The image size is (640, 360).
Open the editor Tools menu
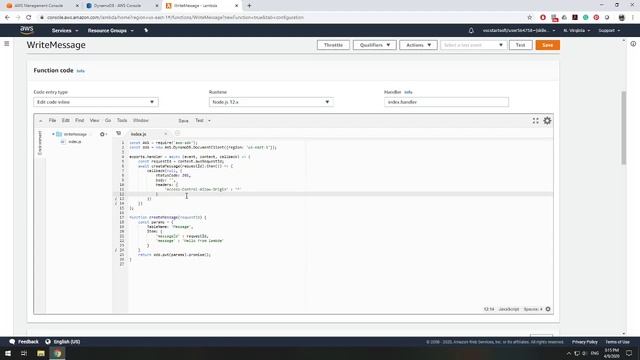(x=122, y=120)
